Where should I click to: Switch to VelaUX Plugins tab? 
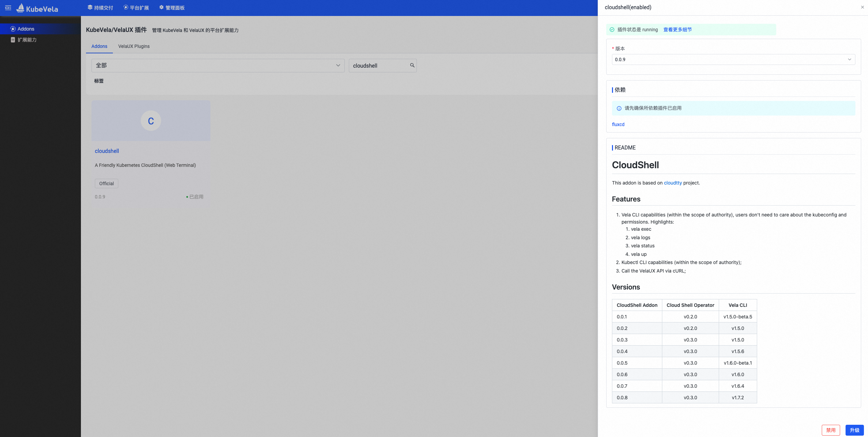pyautogui.click(x=134, y=46)
